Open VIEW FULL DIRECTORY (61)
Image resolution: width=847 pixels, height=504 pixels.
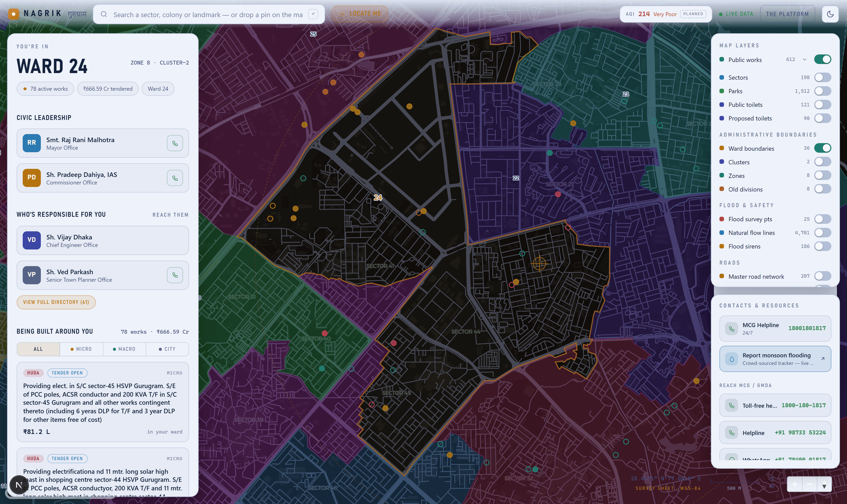click(56, 302)
